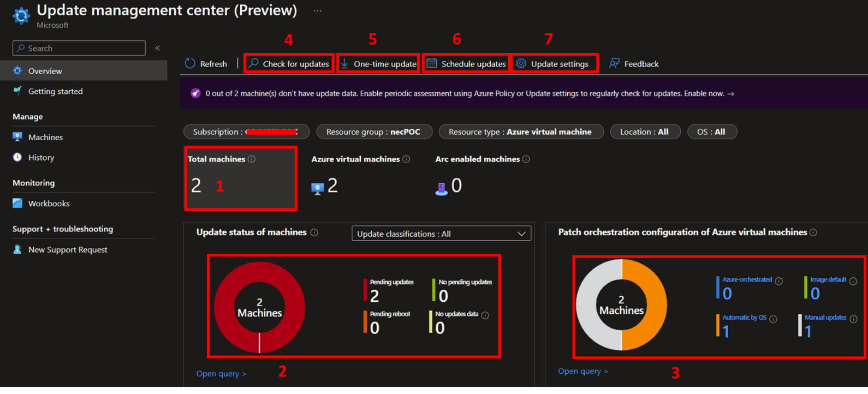Select Overview in the left menu

point(84,70)
